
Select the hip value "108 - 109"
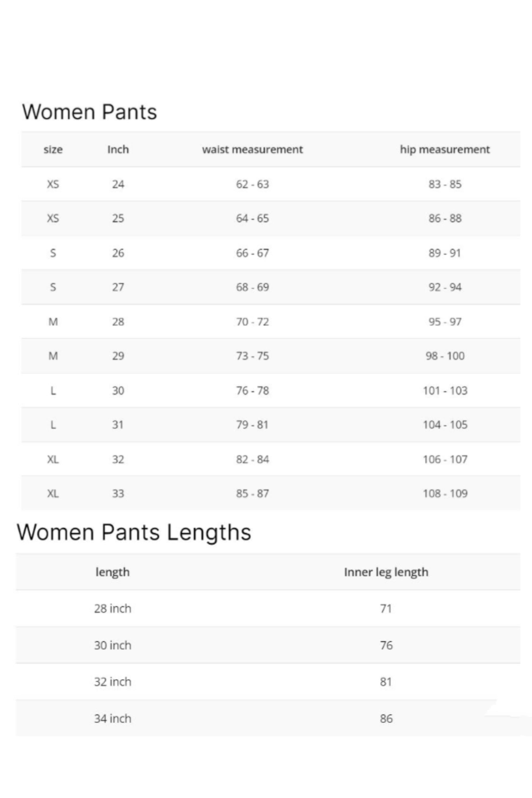(445, 493)
